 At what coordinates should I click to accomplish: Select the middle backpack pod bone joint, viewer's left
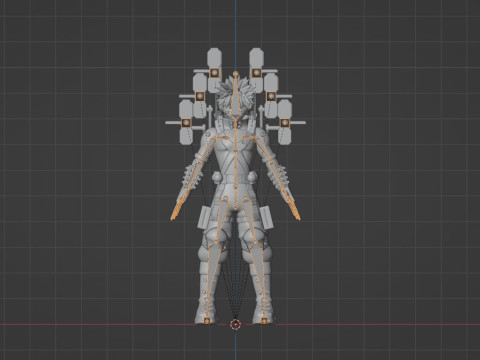[200, 96]
